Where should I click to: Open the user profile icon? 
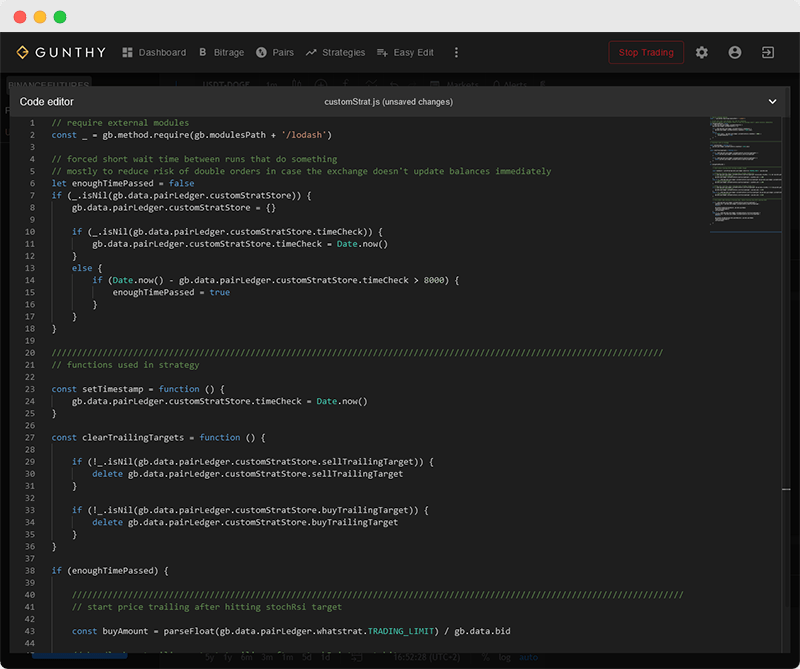click(x=735, y=53)
